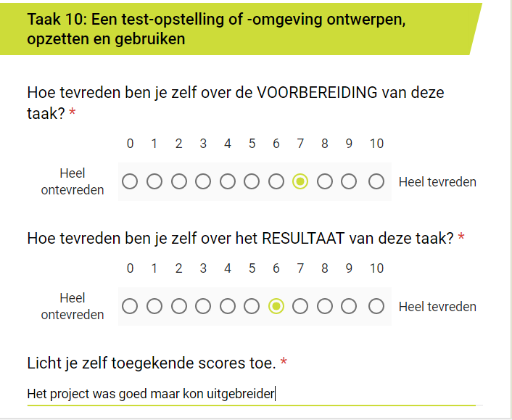Select score 10 for VOORBEREIDING question
The height and width of the screenshot is (420, 512).
coord(376,181)
